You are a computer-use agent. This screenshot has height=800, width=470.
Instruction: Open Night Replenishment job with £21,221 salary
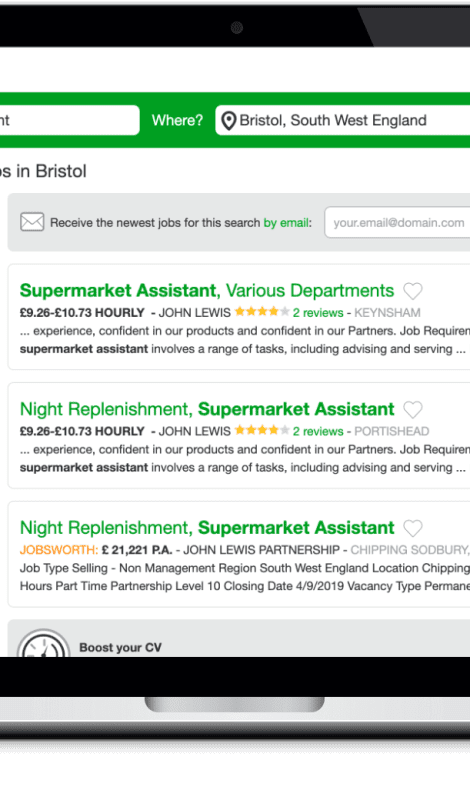[x=207, y=527]
